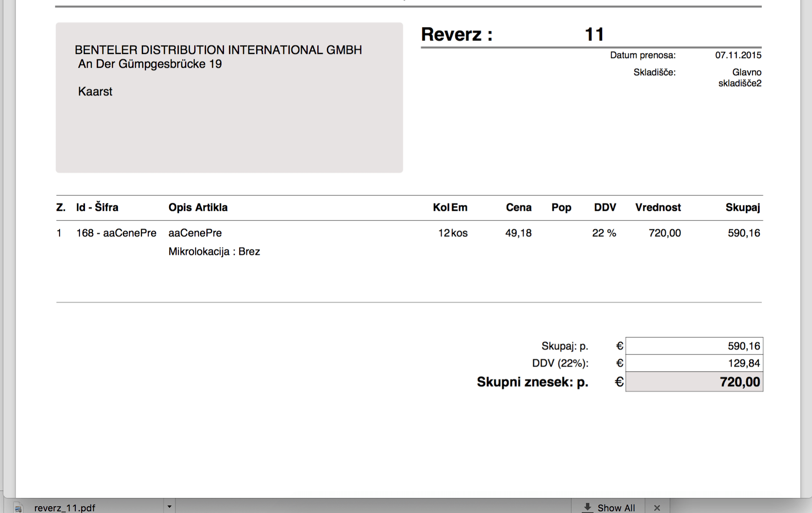
Task: Click the Skupaj total box showing 590,16
Action: [x=694, y=346]
